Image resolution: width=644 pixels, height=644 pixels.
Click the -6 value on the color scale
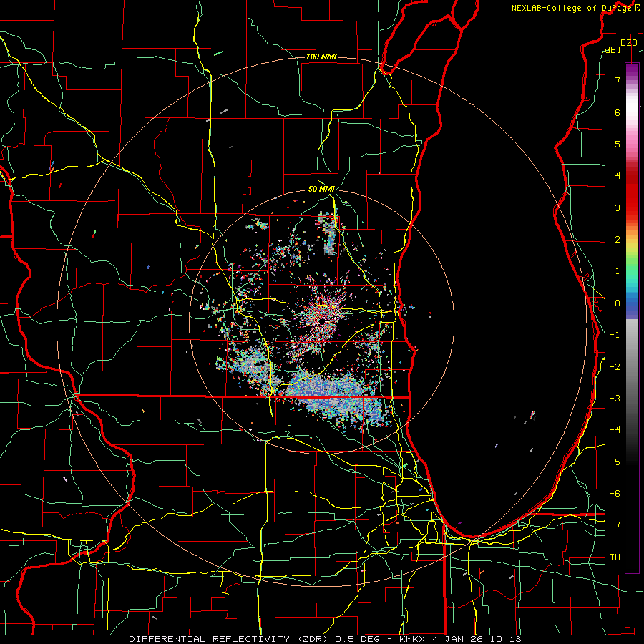click(x=615, y=494)
